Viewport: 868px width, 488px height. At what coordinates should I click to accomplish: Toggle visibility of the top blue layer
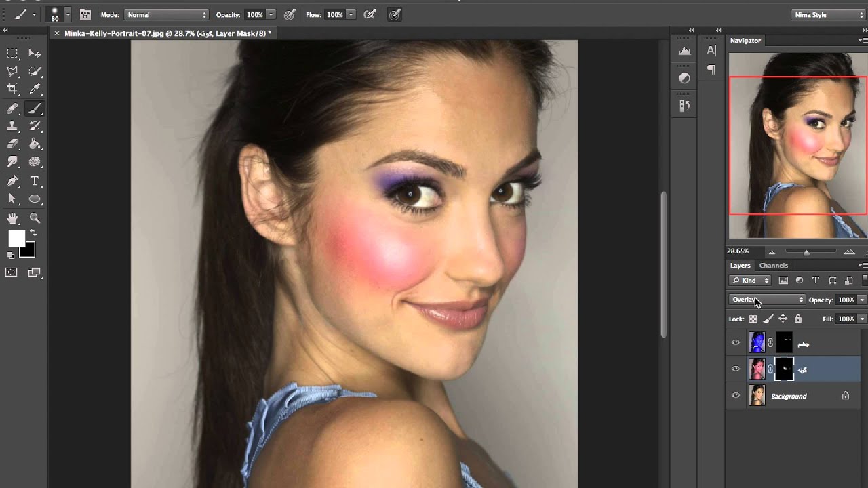pos(736,343)
